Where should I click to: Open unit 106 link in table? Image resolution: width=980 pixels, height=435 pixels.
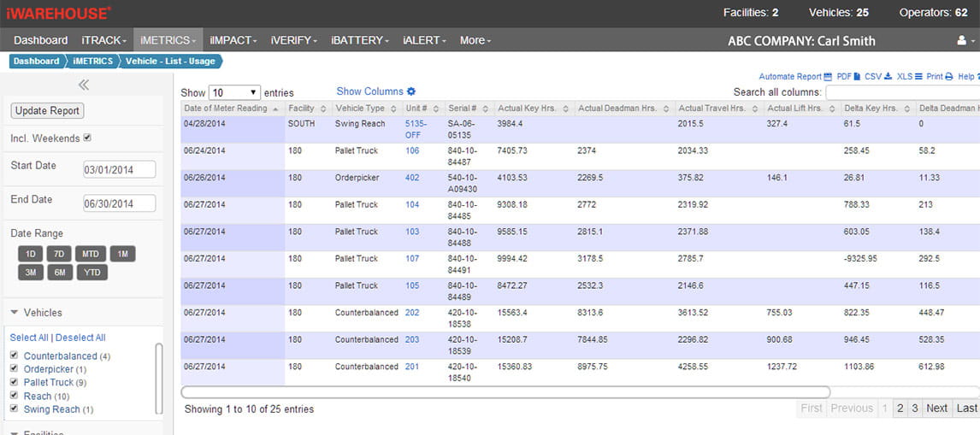[412, 150]
